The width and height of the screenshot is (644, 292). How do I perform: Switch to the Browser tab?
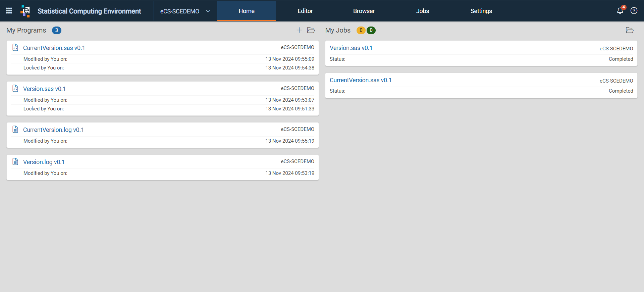(x=364, y=11)
